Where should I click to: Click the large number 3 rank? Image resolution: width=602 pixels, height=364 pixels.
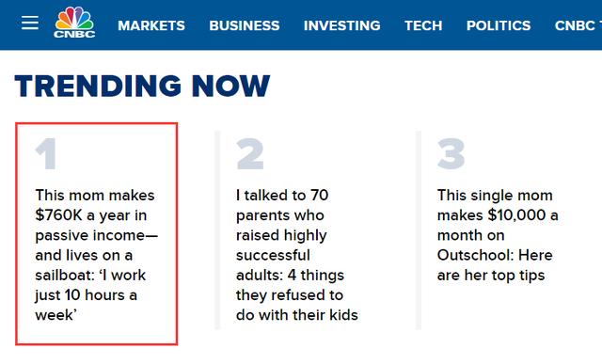click(x=451, y=154)
